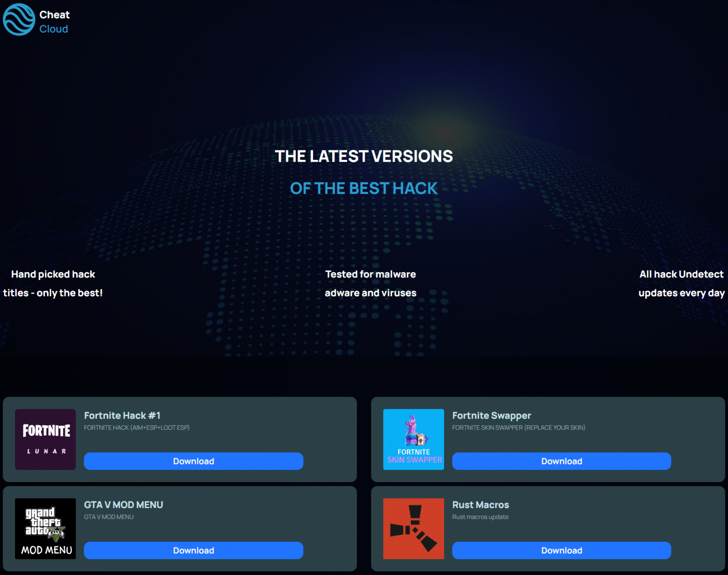The height and width of the screenshot is (575, 728).
Task: Select the 'Rust Macros' title
Action: pos(480,504)
